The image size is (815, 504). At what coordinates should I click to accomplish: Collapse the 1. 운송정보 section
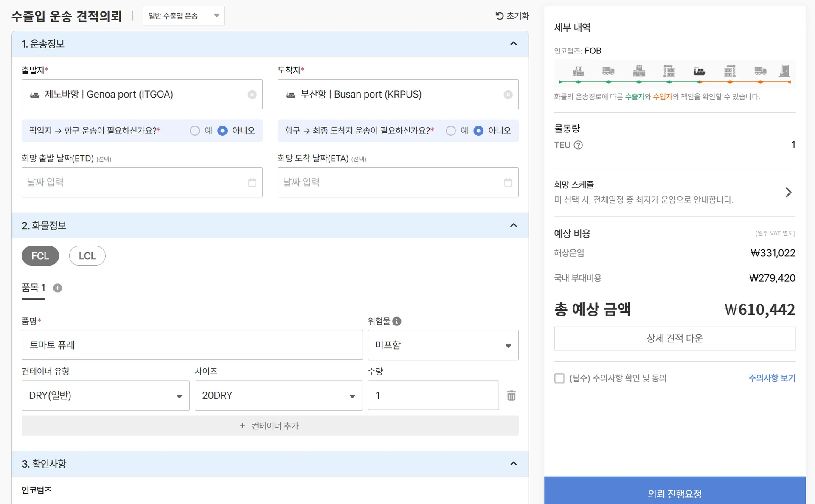click(514, 44)
